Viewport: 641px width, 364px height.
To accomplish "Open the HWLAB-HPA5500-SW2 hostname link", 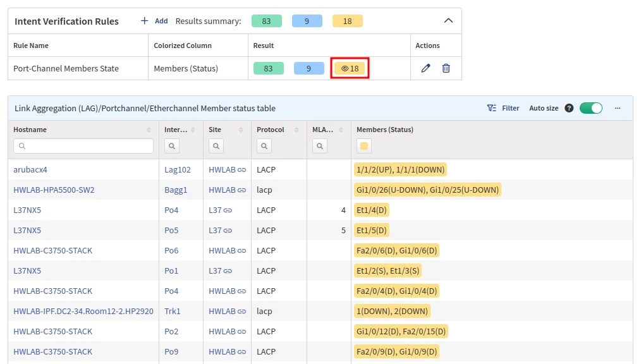I will (x=54, y=190).
